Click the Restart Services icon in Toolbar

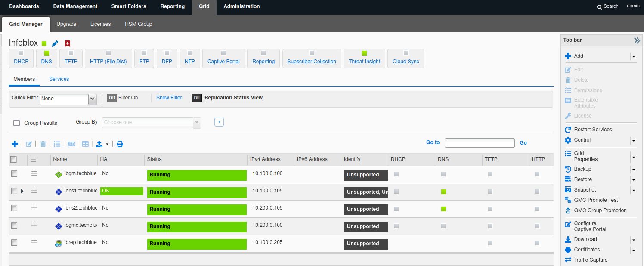[x=568, y=130]
